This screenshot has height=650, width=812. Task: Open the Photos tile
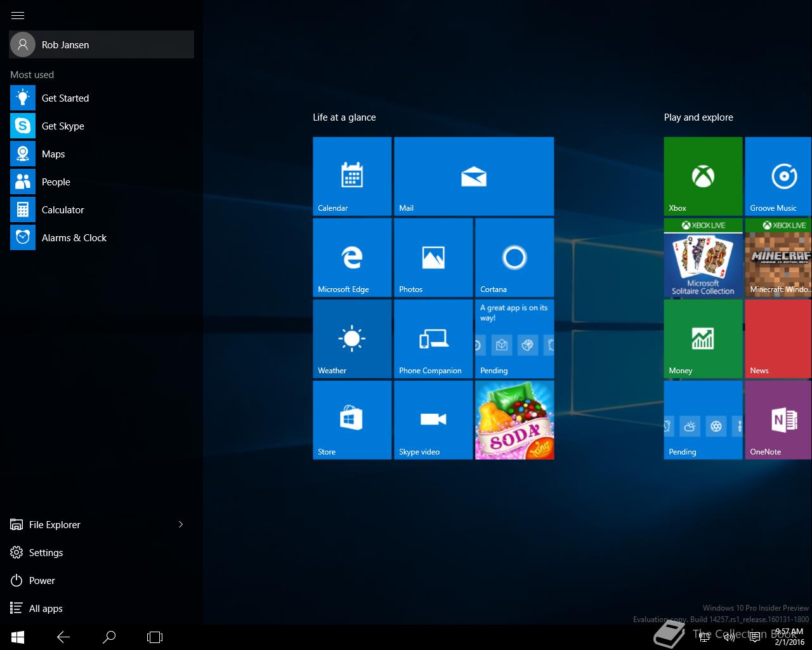[433, 258]
